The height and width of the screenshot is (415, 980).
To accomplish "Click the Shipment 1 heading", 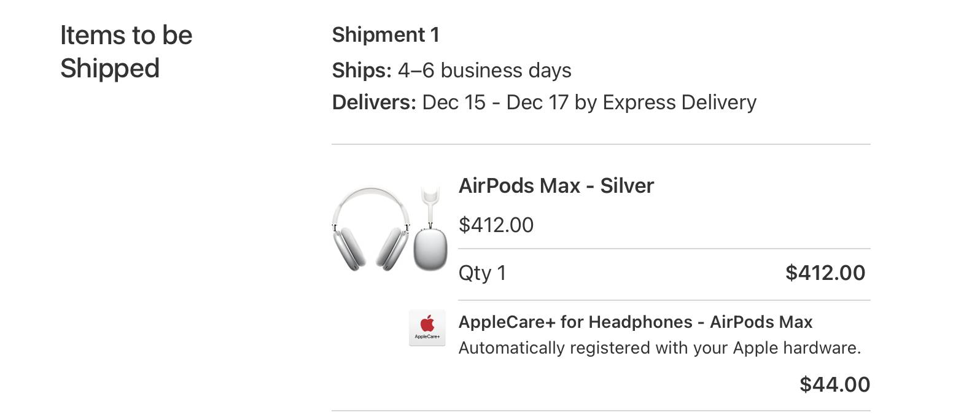I will 386,35.
